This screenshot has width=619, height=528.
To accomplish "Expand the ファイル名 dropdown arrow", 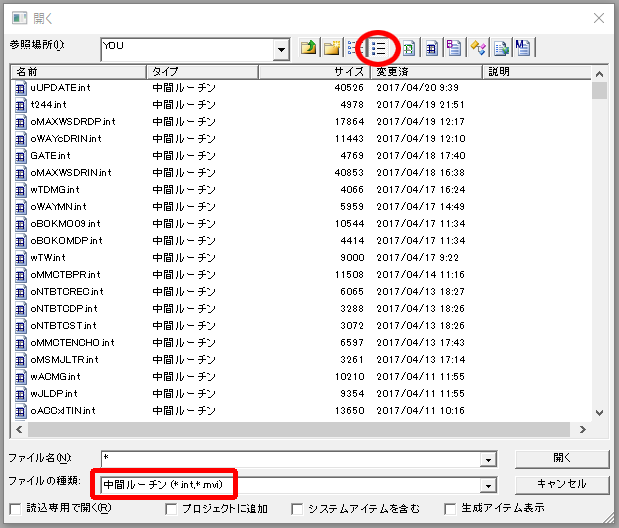I will pyautogui.click(x=488, y=459).
